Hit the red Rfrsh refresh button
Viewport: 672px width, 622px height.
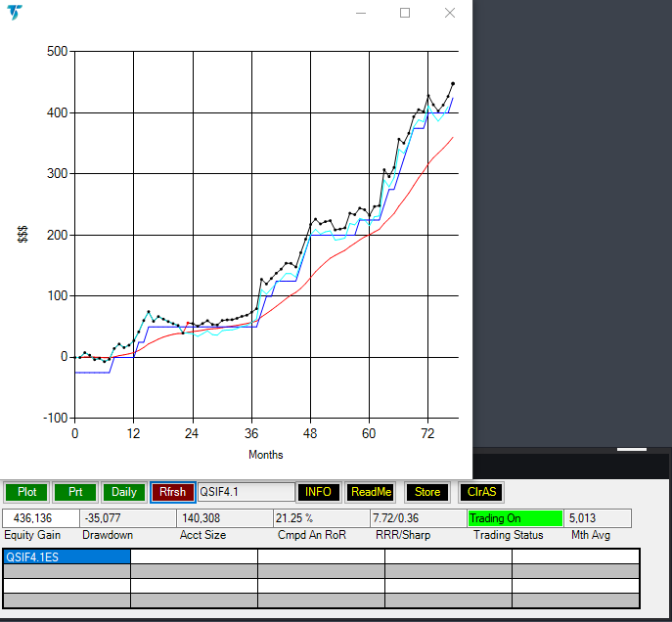[x=172, y=492]
